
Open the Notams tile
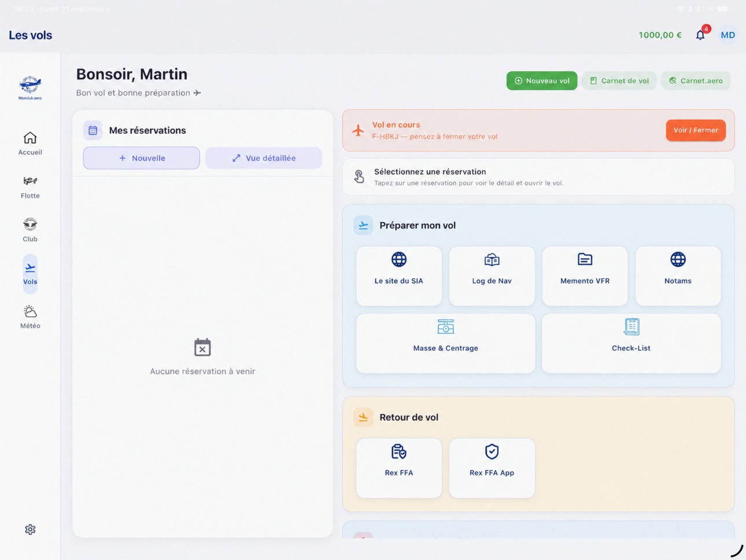(678, 276)
